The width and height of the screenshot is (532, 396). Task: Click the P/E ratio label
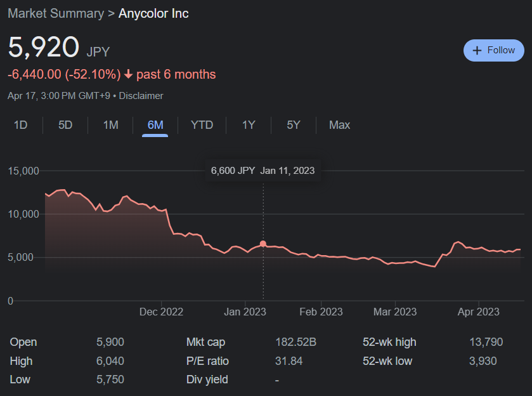point(207,361)
